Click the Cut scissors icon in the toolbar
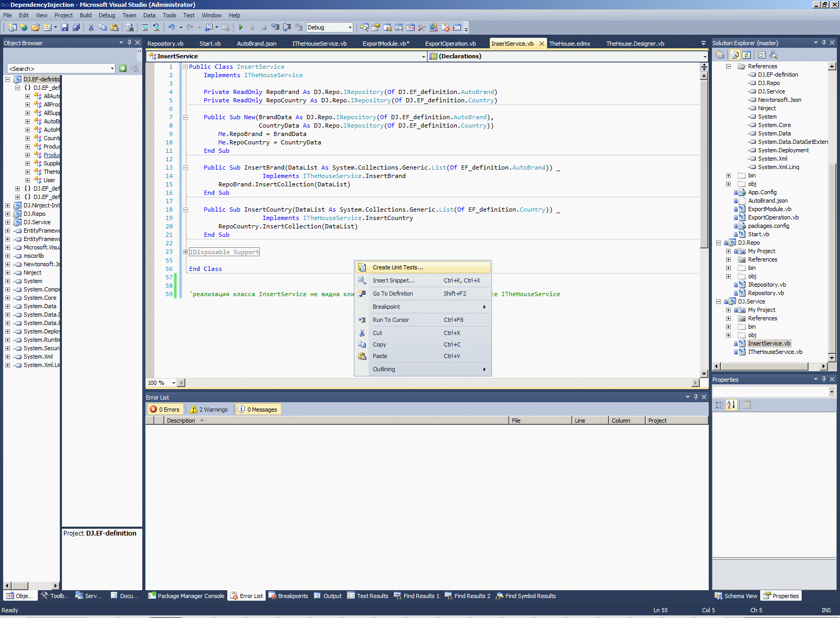Screen dimensions: 840x618 [x=91, y=27]
